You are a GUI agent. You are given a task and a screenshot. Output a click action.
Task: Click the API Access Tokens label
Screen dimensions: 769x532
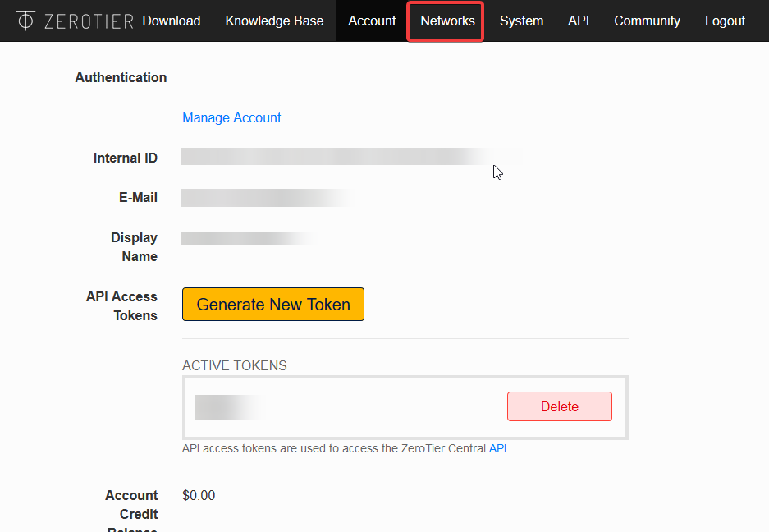pos(121,305)
